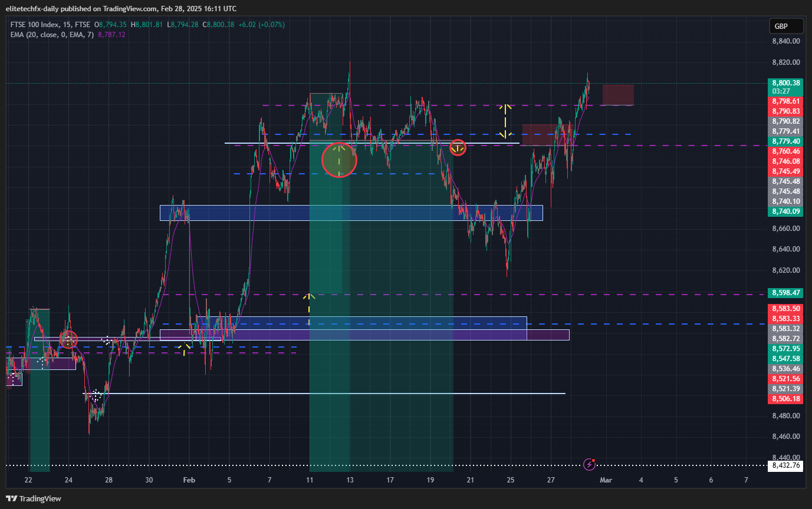Click the EMA value 8,787.12

coord(111,35)
